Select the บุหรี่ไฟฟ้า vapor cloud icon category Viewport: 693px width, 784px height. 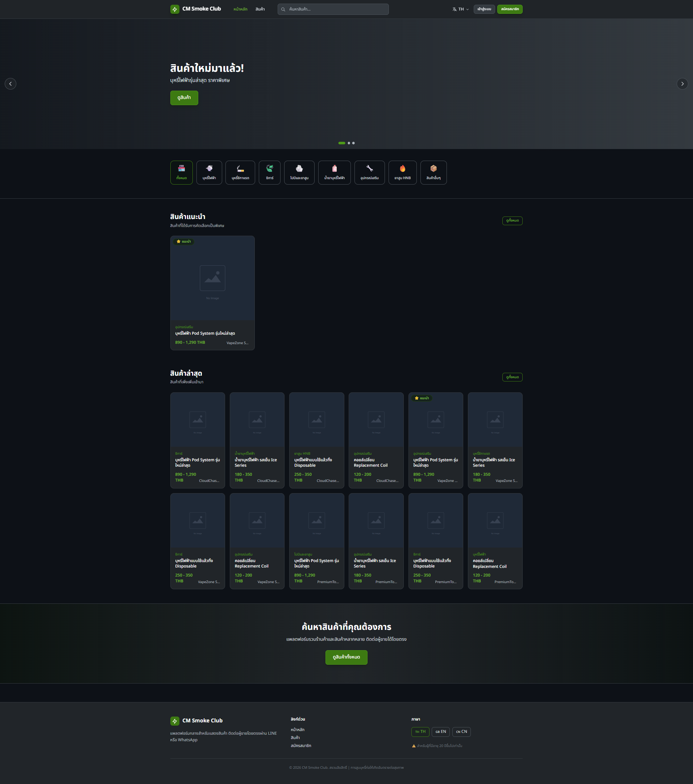coord(209,173)
